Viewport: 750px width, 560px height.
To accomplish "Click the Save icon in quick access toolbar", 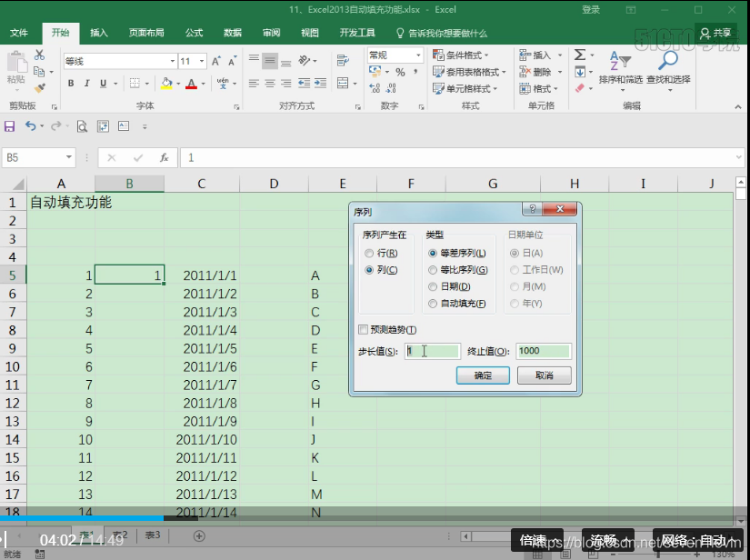I will pos(9,126).
